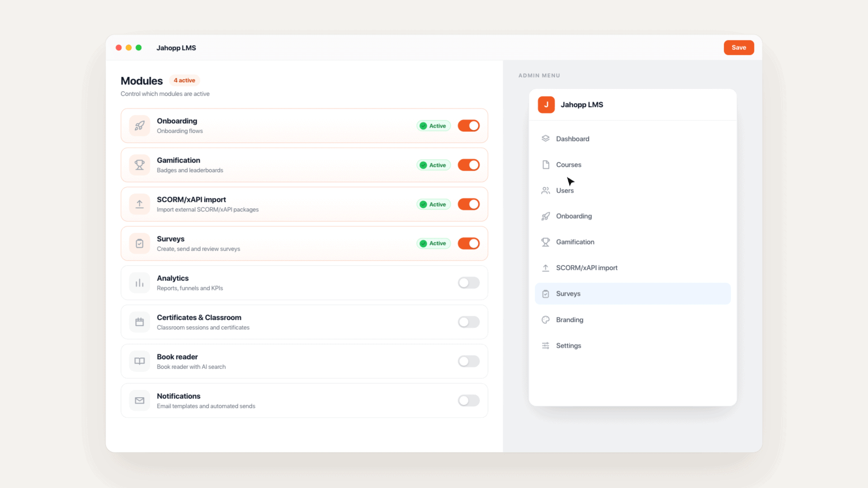
Task: Turn on the Book reader toggle
Action: click(468, 361)
